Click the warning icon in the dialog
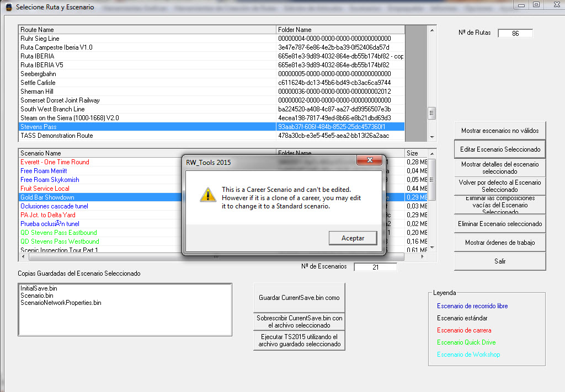The image size is (565, 392). [207, 194]
